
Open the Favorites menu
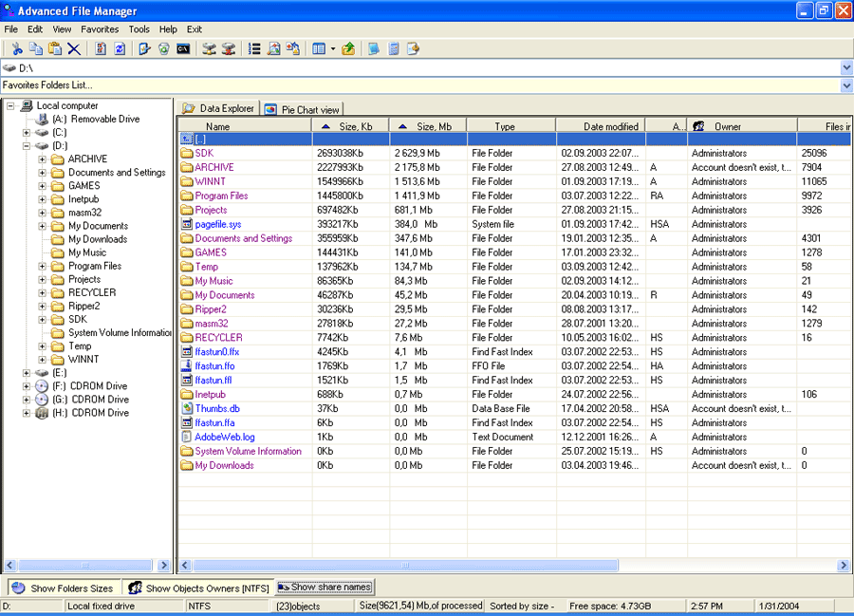(x=100, y=29)
